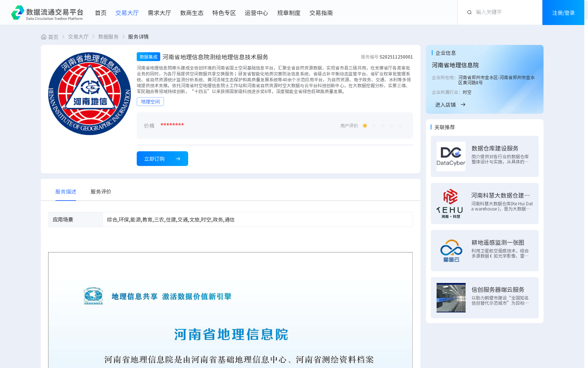The height and width of the screenshot is (368, 588).
Task: Open the 规章制度 navigation item
Action: click(x=289, y=13)
